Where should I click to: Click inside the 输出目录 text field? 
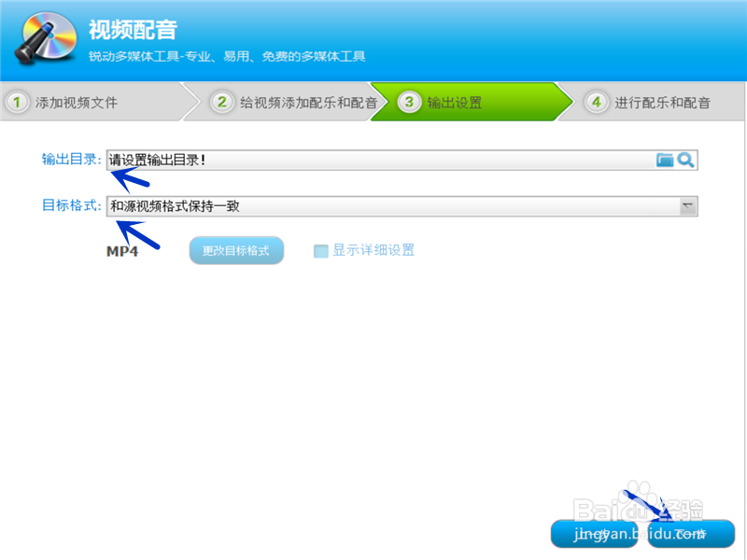coord(327,161)
